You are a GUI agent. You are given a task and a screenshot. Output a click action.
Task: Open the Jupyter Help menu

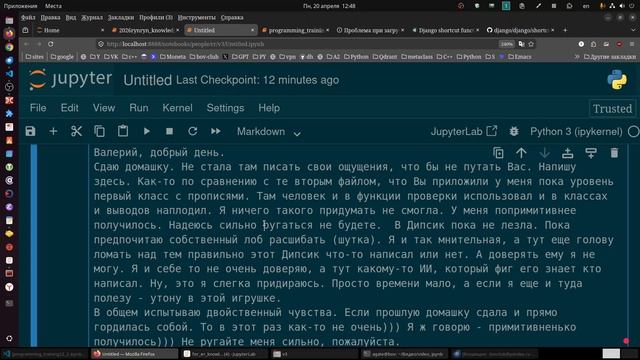pyautogui.click(x=269, y=108)
